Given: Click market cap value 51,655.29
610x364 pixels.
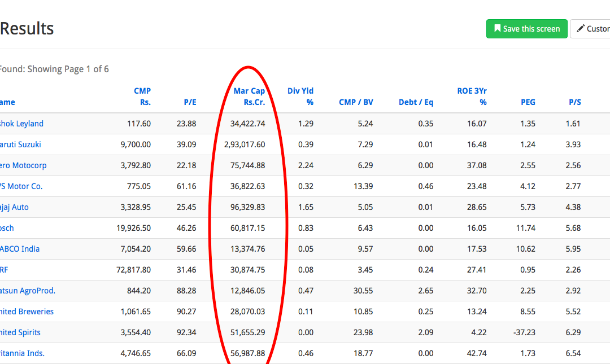Looking at the screenshot, I should coord(248,332).
